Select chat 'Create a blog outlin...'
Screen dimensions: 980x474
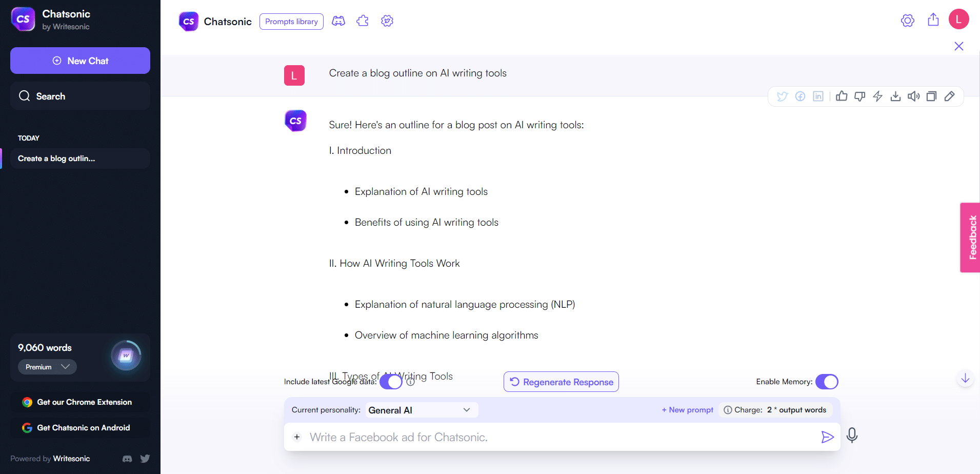(80, 159)
